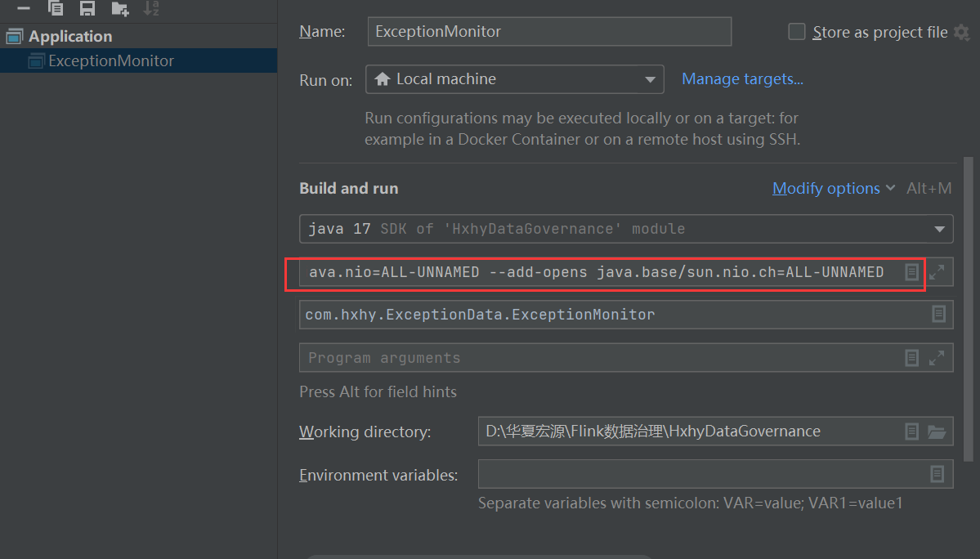Click the main class field showing ExceptionMonitor path
This screenshot has height=559, width=980.
[x=572, y=314]
